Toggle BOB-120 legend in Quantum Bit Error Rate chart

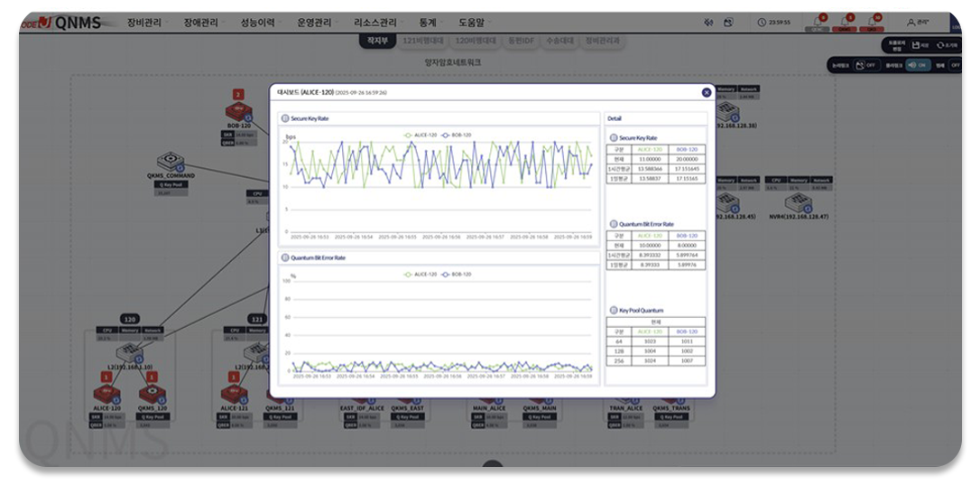point(457,275)
